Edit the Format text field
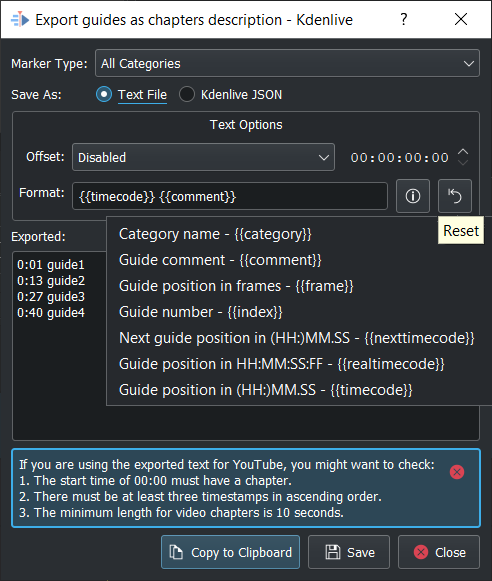The height and width of the screenshot is (581, 492). point(230,196)
